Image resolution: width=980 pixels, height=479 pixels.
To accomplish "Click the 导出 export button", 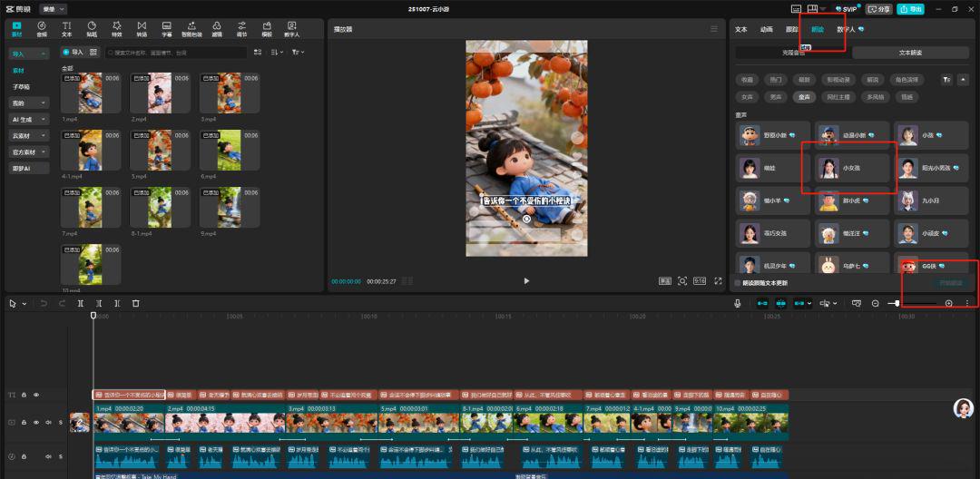I will pyautogui.click(x=911, y=9).
